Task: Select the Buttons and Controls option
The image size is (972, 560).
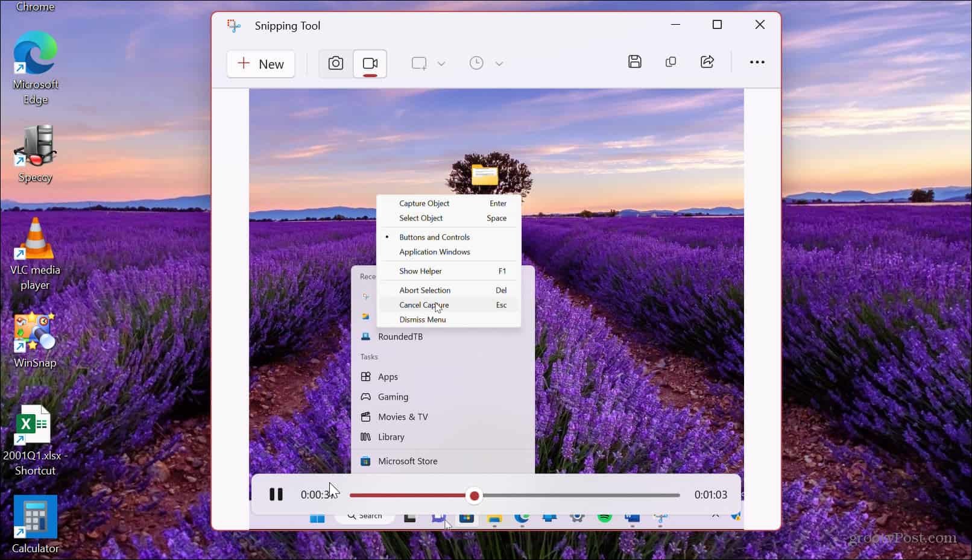Action: point(434,237)
